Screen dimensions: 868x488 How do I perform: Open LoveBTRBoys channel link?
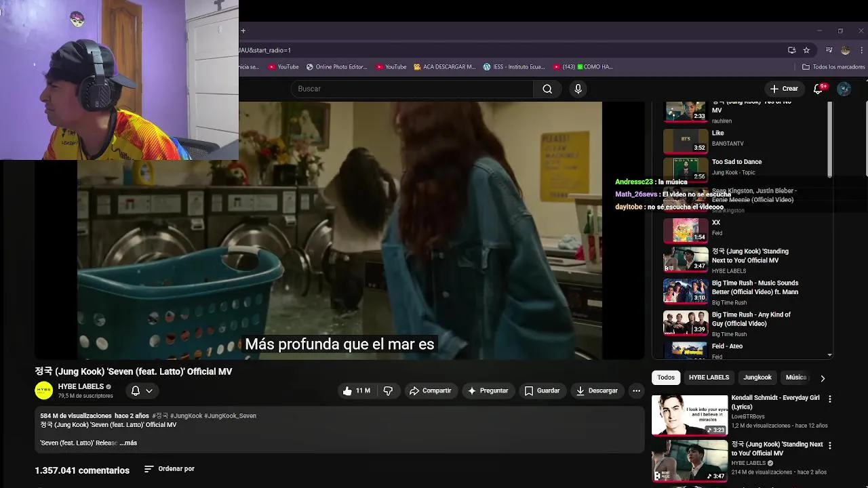(748, 417)
